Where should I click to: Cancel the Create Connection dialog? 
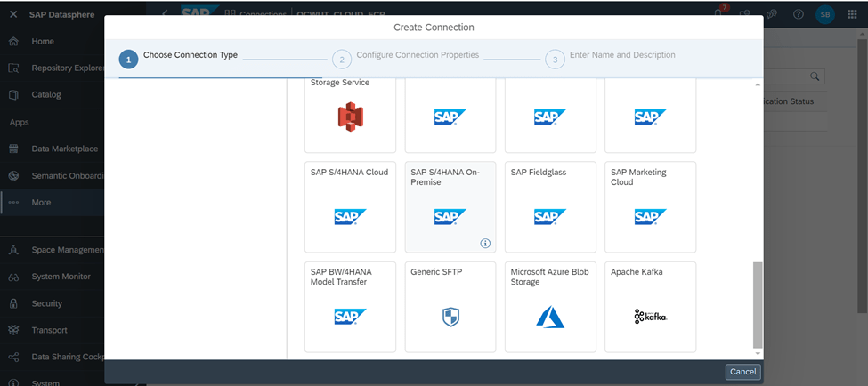pos(742,372)
